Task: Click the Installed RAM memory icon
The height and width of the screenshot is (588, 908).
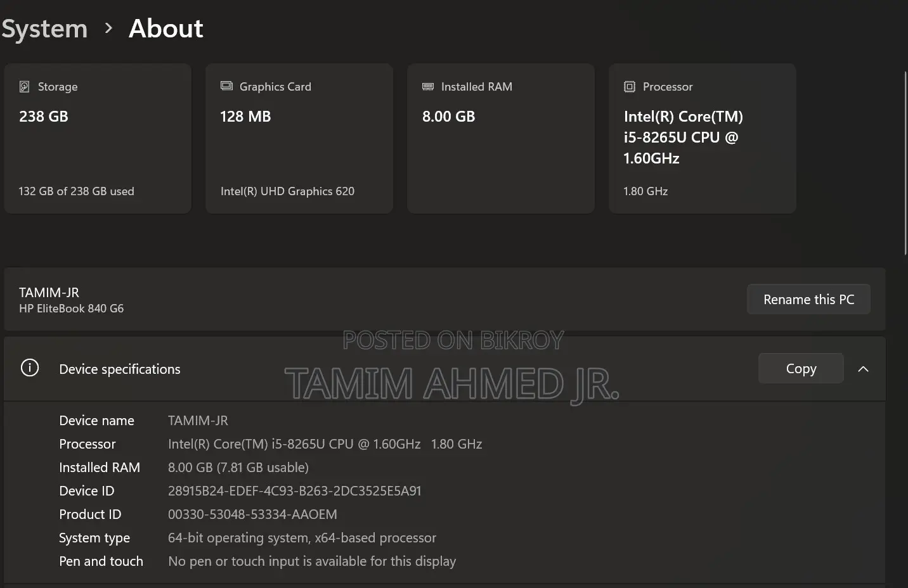Action: click(x=428, y=87)
